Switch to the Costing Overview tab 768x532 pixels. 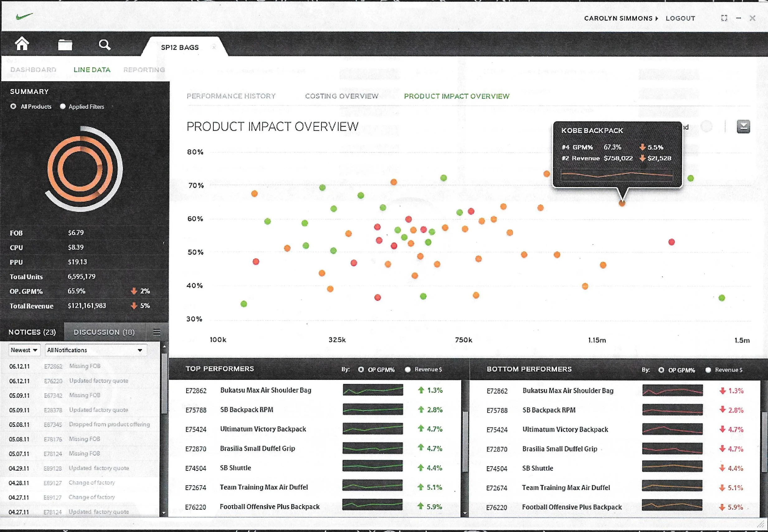point(341,96)
